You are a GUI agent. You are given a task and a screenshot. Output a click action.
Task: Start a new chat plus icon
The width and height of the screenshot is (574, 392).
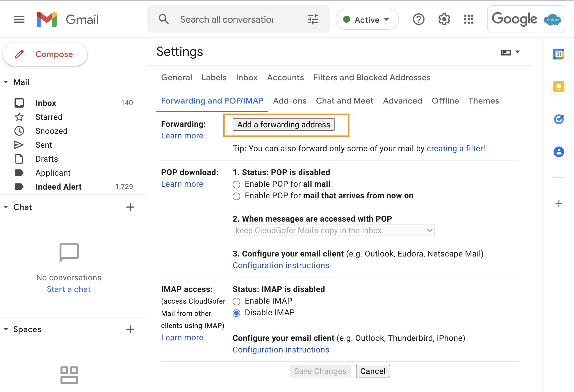[130, 207]
